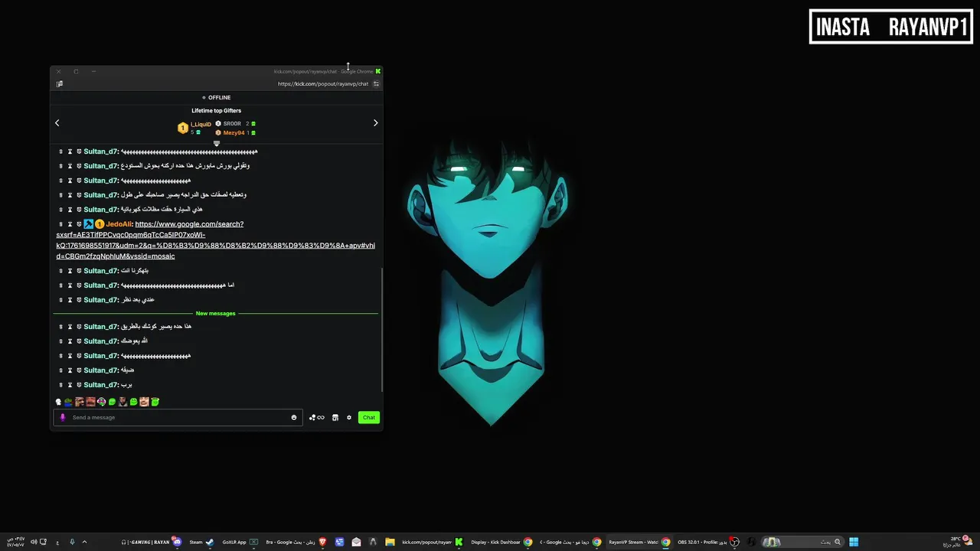Open Steam from the taskbar
The height and width of the screenshot is (551, 980).
201,542
